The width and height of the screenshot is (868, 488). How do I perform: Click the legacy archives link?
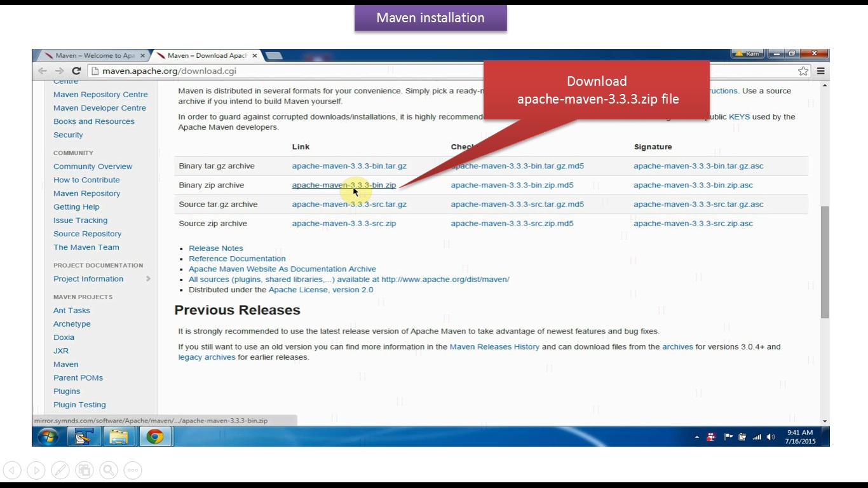coord(207,357)
